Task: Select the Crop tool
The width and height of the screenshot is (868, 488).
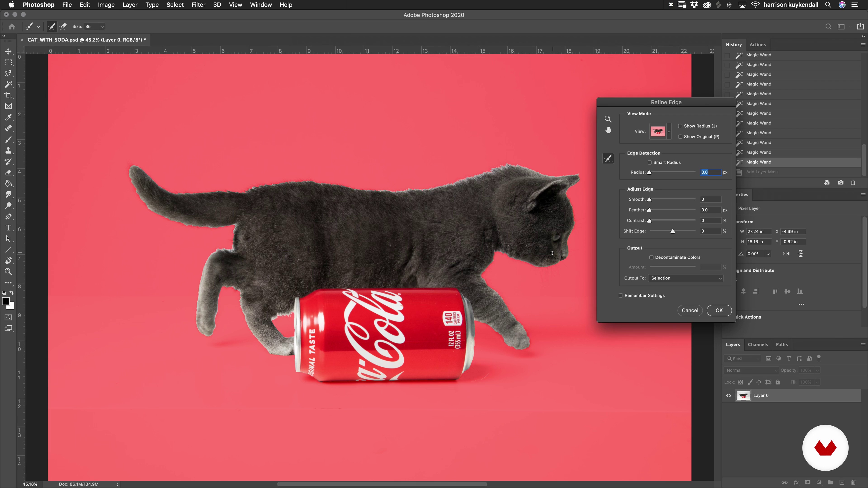Action: pos(8,96)
